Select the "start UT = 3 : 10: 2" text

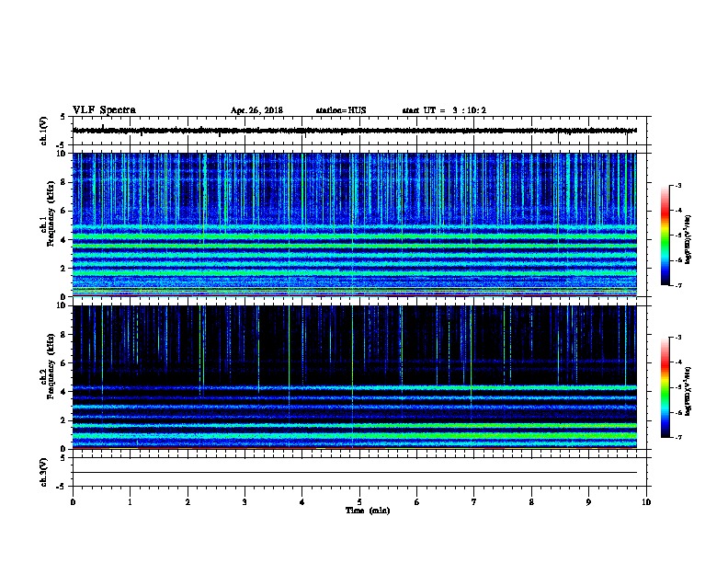(x=444, y=110)
